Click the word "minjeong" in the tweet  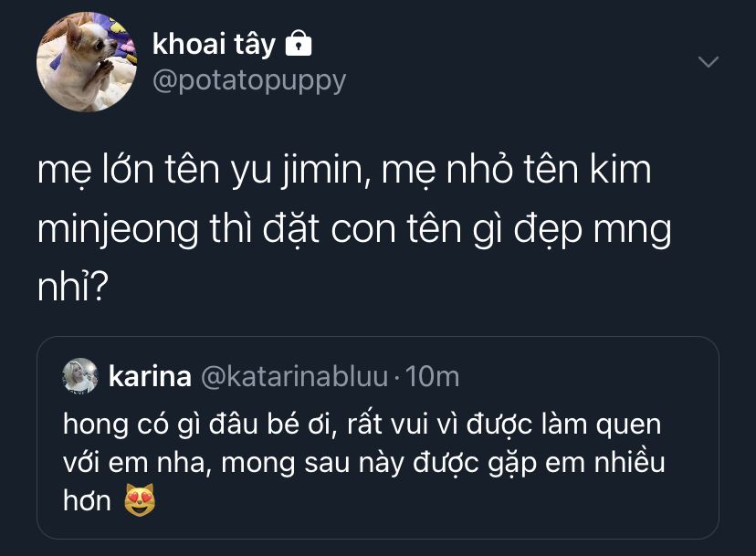pos(111,231)
